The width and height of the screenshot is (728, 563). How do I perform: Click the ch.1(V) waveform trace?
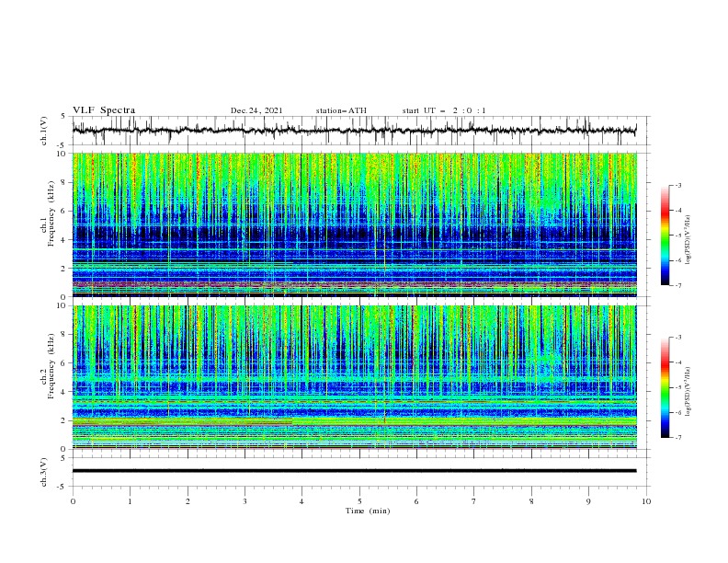pos(355,130)
